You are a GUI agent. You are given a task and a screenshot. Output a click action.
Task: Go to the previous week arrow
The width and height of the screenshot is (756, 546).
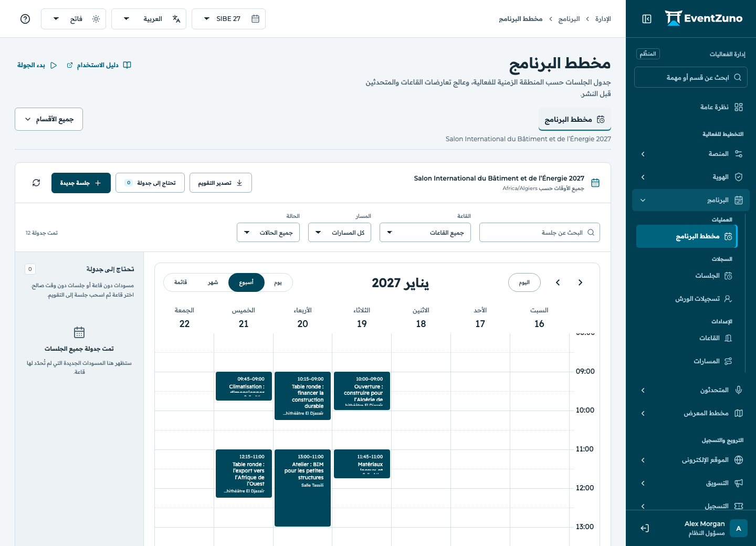(x=580, y=282)
